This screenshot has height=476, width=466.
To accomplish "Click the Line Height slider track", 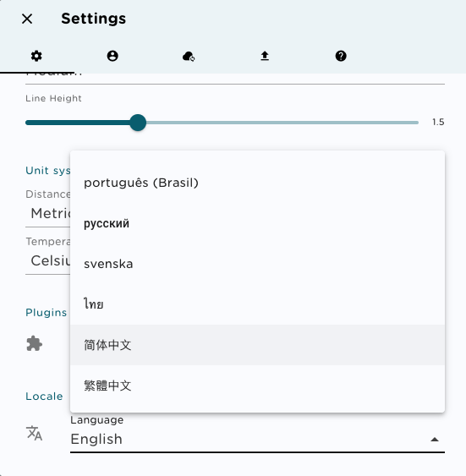I will [x=222, y=123].
